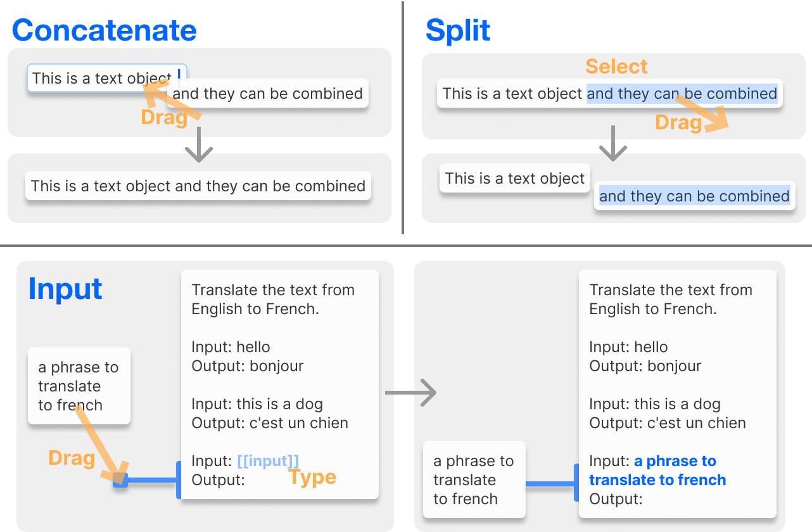Click the connected phrase card in right panel
This screenshot has width=812, height=532.
point(474,479)
